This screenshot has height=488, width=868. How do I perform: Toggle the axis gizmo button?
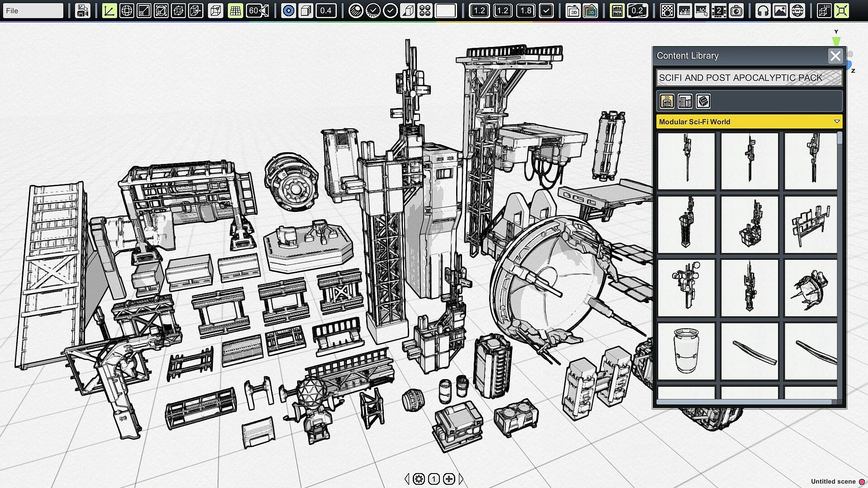(109, 10)
